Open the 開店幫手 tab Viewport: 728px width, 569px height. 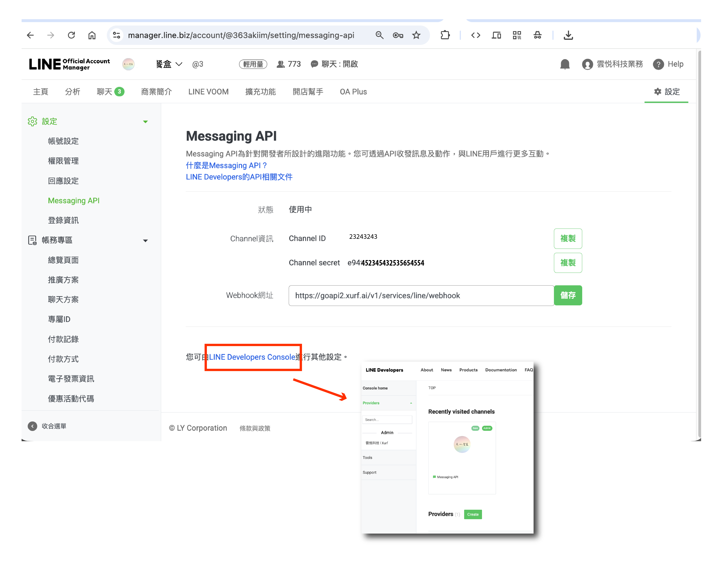click(308, 92)
